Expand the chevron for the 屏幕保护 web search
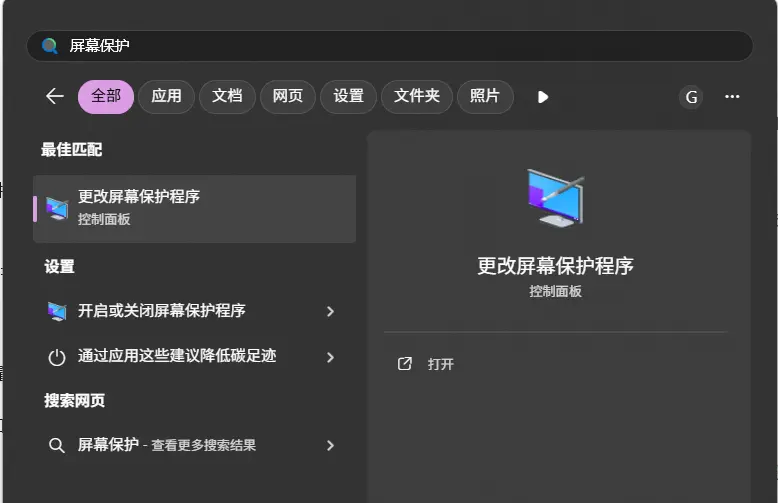The image size is (778, 503). pos(330,445)
